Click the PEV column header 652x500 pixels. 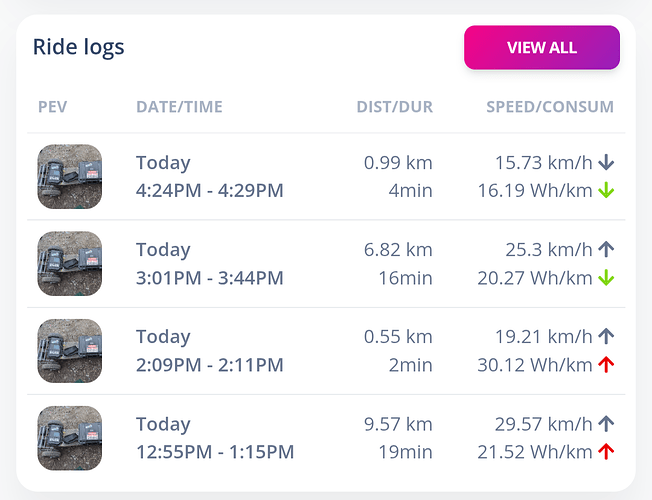53,107
